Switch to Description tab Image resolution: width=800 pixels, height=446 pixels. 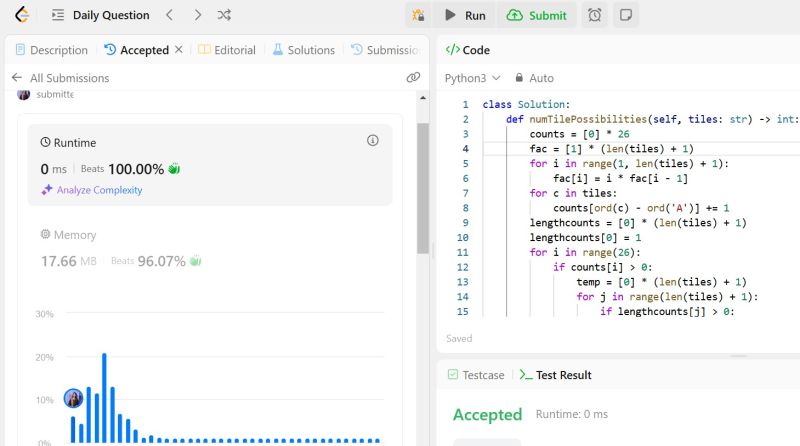point(52,50)
